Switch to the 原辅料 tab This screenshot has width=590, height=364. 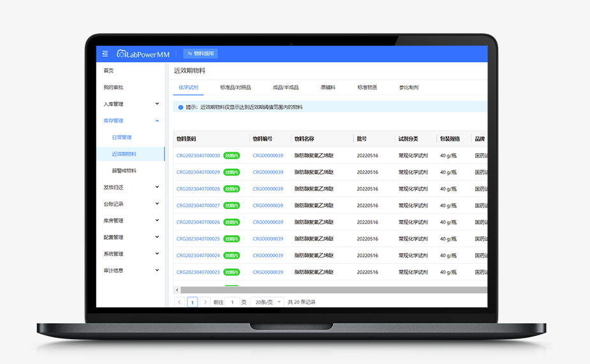click(328, 87)
